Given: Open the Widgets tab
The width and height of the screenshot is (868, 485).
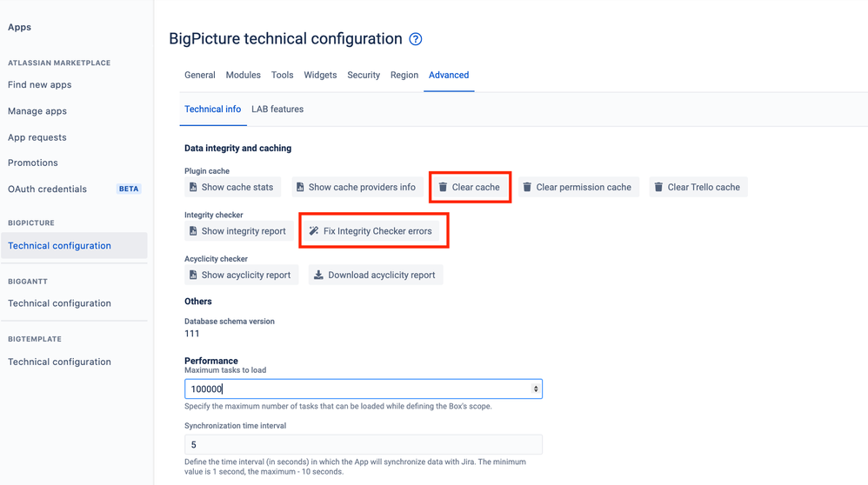Looking at the screenshot, I should (x=320, y=75).
